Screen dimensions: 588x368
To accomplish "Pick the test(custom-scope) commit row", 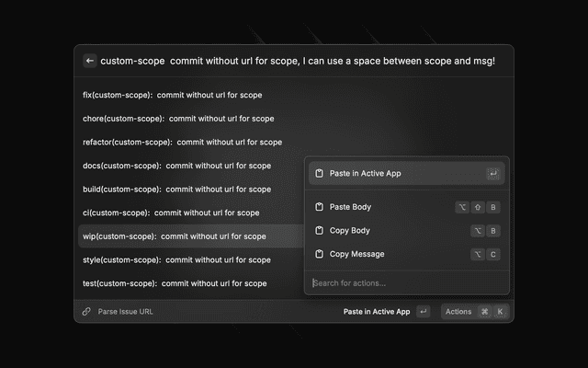I will tap(175, 283).
